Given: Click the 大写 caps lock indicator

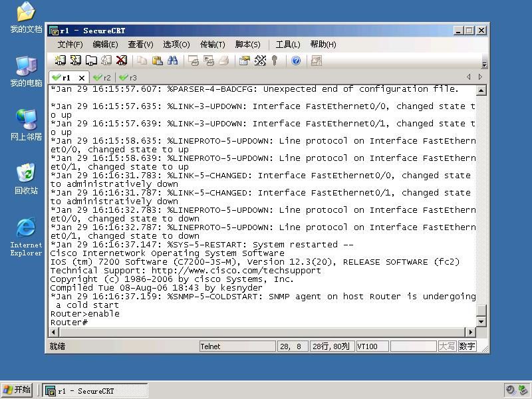Looking at the screenshot, I should [x=447, y=346].
